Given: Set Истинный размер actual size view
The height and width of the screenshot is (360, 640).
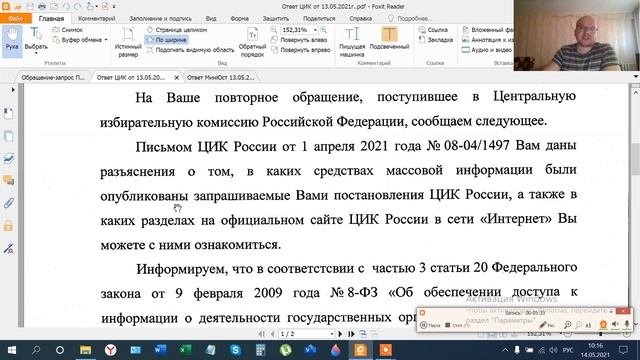Looking at the screenshot, I should (128, 42).
